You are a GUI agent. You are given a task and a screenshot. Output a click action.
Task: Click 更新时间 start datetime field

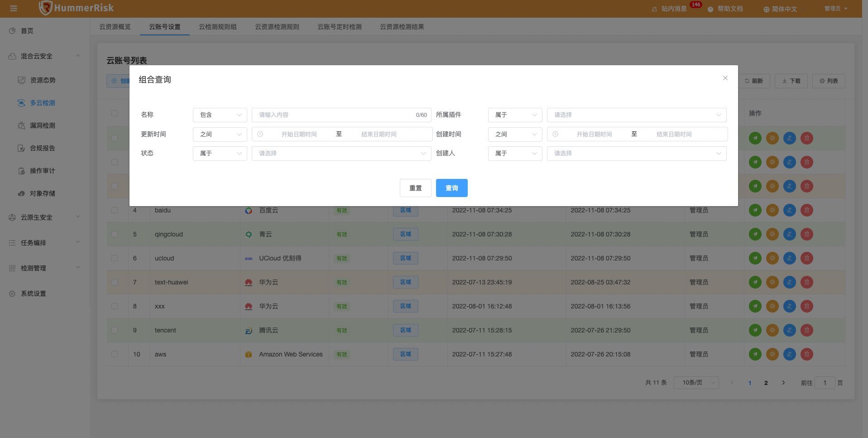(299, 134)
